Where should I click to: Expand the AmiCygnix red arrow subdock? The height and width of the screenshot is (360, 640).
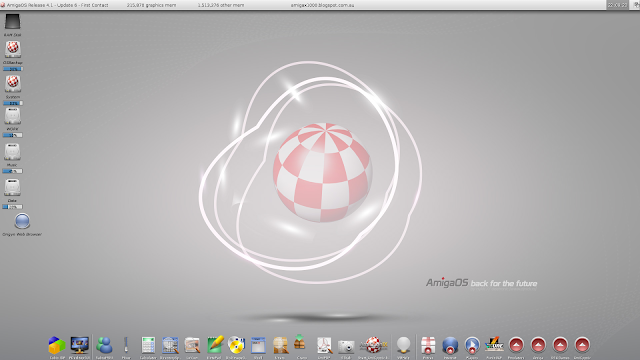(x=582, y=345)
